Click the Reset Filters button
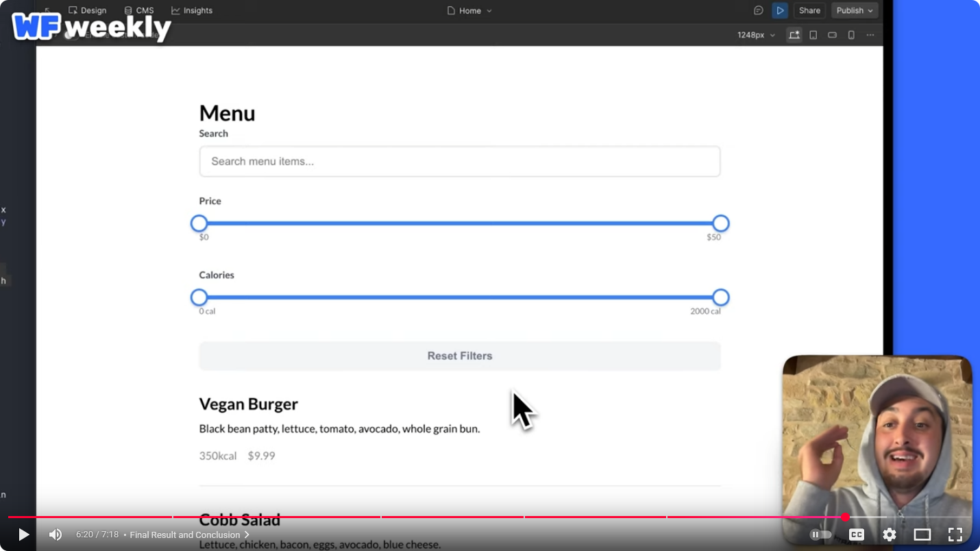The image size is (980, 551). click(460, 356)
